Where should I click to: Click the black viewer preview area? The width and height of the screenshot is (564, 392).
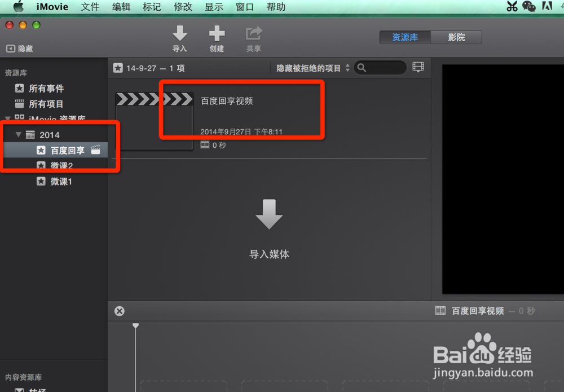[x=503, y=179]
